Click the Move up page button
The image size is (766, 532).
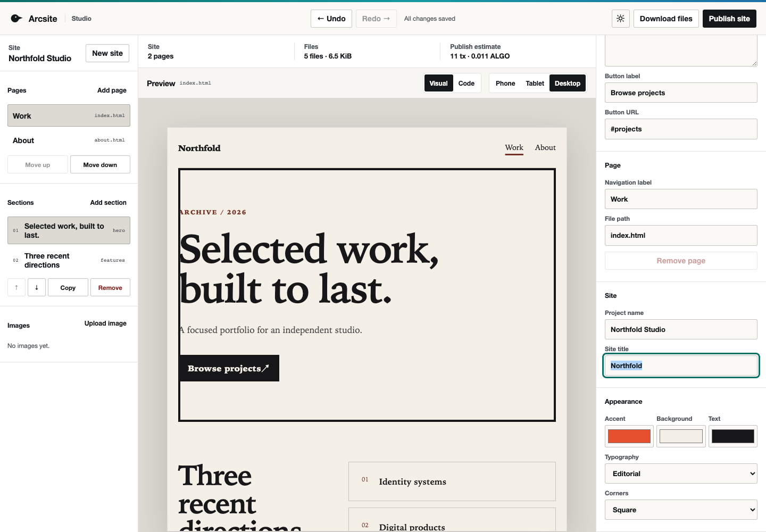click(x=38, y=164)
